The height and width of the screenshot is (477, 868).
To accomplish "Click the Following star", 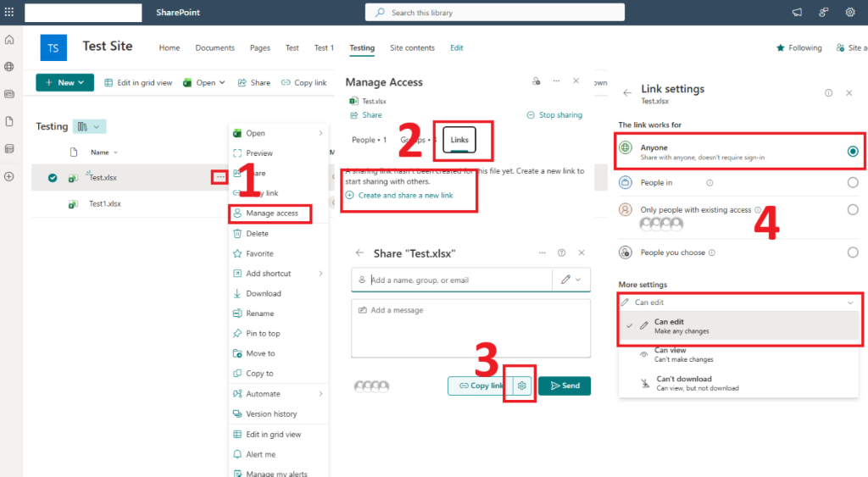I will click(780, 48).
